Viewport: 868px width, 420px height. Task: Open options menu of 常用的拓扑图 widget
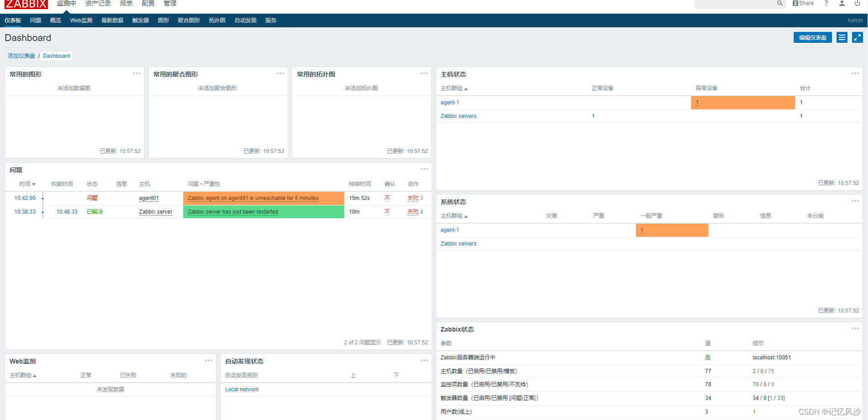click(x=424, y=73)
